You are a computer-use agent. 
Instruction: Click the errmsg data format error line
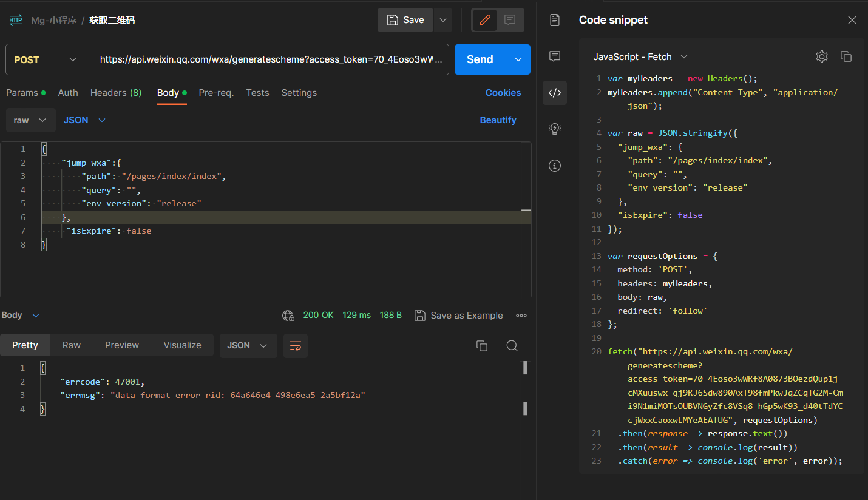(x=212, y=395)
